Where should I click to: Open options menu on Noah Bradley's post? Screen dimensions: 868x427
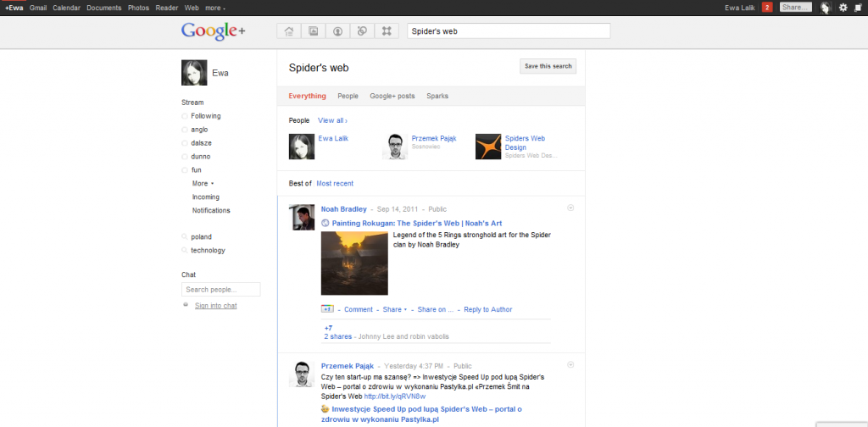click(570, 208)
